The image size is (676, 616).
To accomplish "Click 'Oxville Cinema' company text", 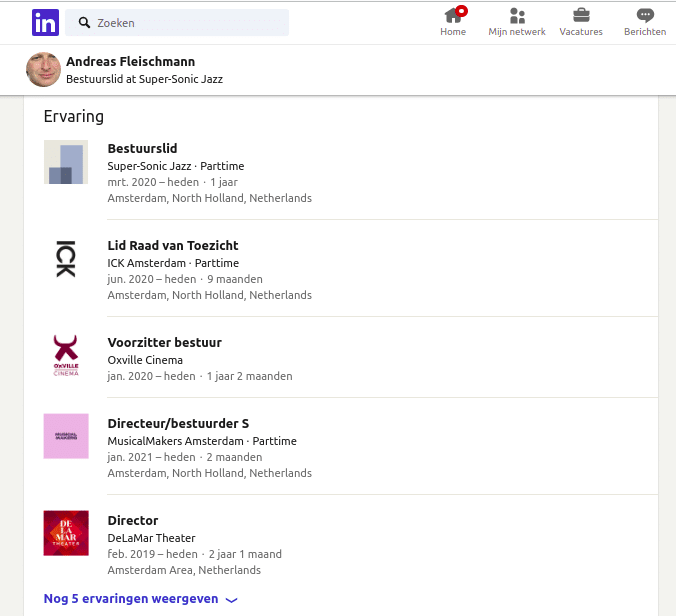I will [x=145, y=360].
